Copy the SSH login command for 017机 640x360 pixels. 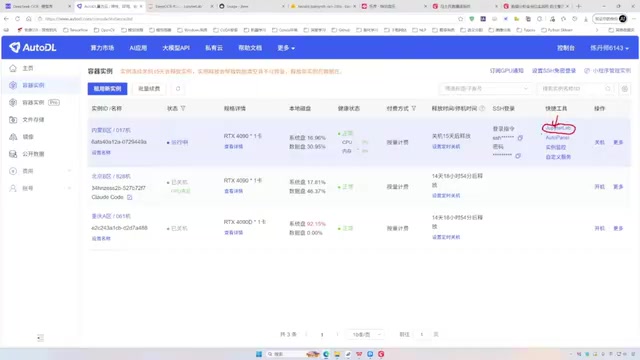coord(520,138)
